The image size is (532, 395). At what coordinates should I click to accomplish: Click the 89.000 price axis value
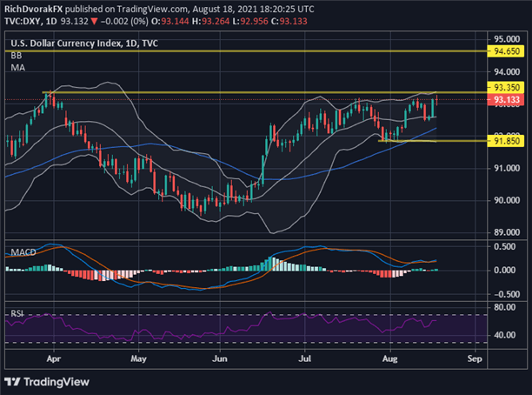507,232
